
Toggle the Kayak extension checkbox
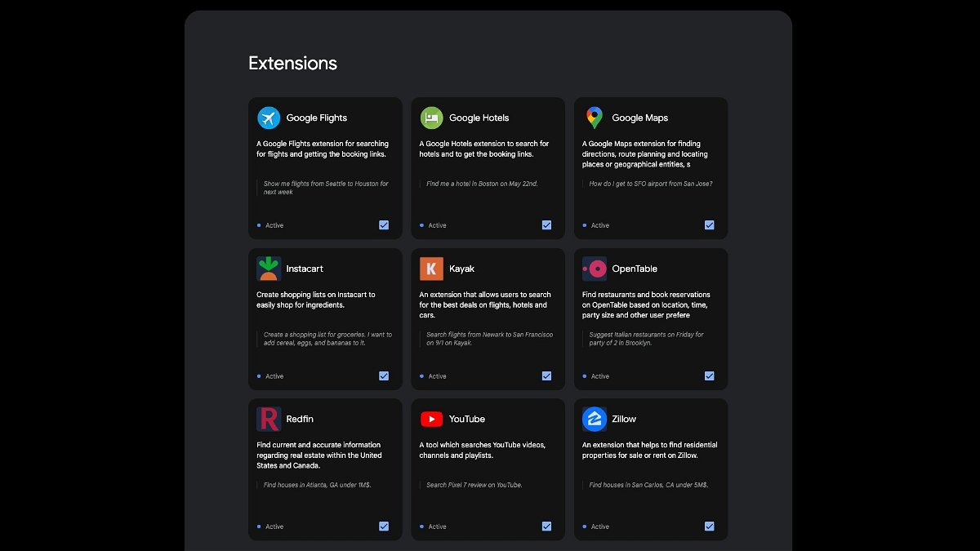click(546, 376)
